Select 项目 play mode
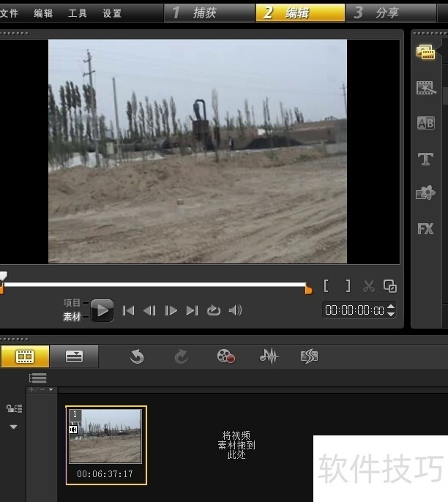 [x=72, y=302]
